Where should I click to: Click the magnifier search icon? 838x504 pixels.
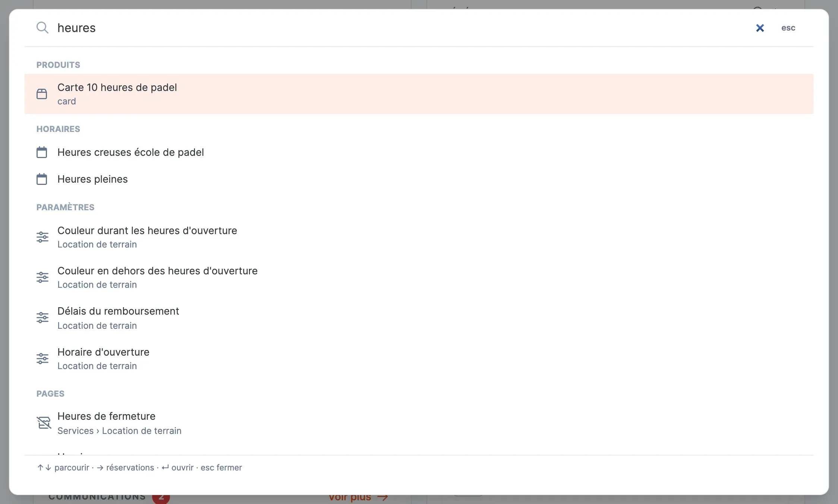(42, 28)
